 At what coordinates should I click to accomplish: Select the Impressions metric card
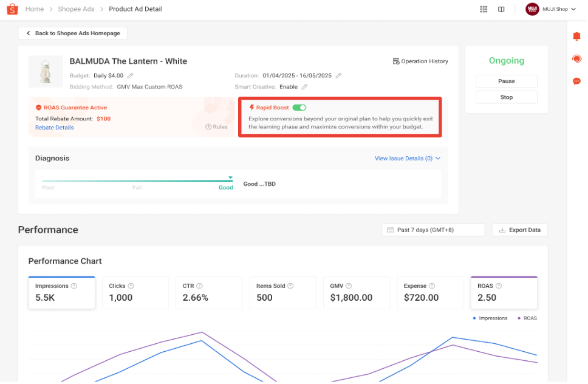[61, 292]
